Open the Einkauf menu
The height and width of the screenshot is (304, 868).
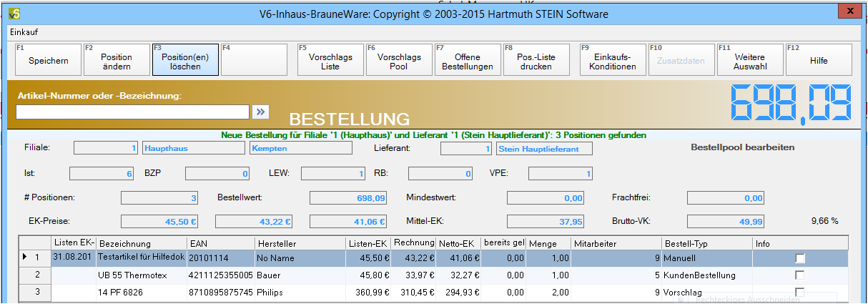[x=24, y=32]
